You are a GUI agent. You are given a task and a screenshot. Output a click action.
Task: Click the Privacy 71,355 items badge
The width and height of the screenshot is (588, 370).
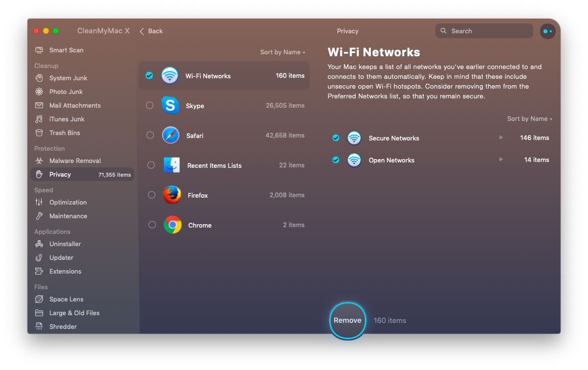click(x=114, y=175)
